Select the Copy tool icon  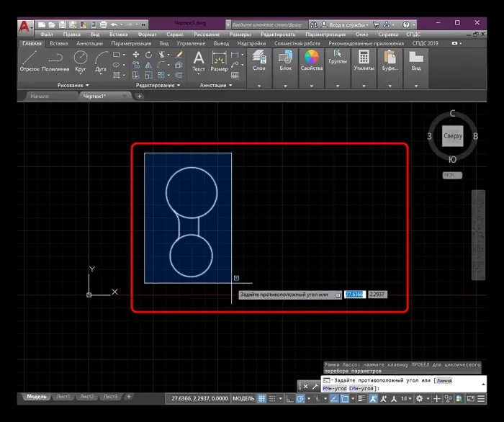136,66
